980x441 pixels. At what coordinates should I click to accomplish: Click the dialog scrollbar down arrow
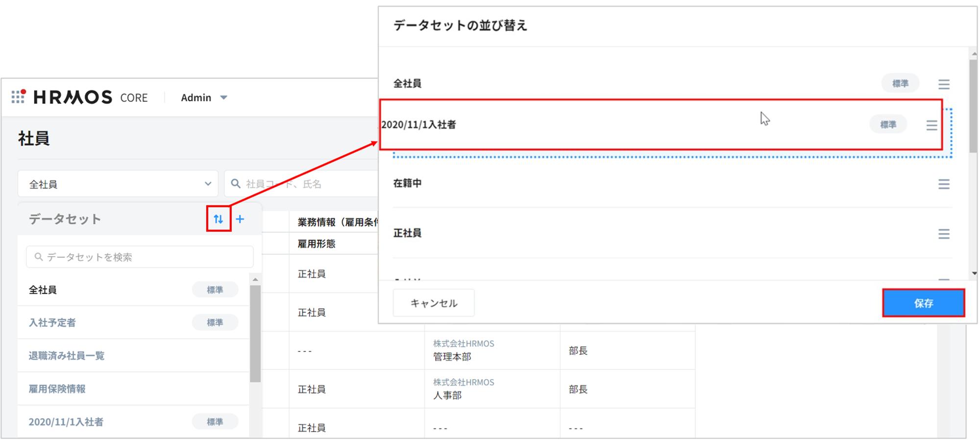coord(974,273)
